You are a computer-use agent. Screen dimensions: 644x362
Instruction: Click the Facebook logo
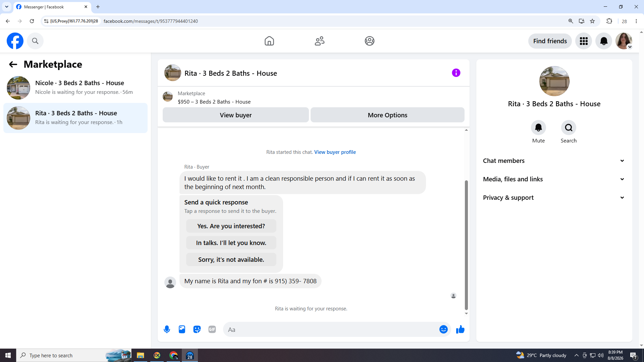(x=15, y=41)
